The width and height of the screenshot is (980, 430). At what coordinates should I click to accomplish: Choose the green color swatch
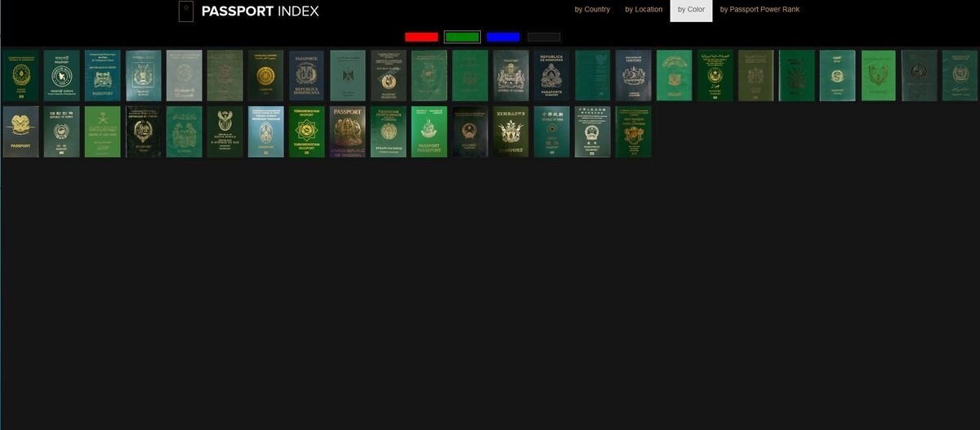pyautogui.click(x=462, y=37)
